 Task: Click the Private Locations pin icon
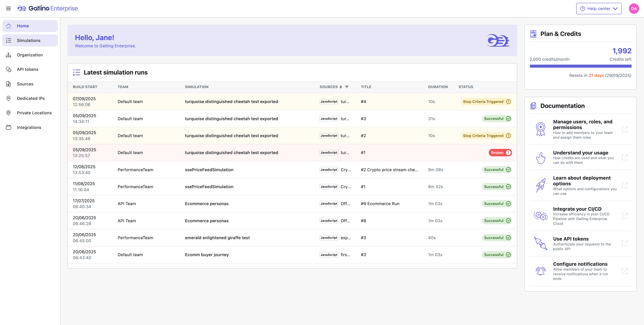pos(9,113)
